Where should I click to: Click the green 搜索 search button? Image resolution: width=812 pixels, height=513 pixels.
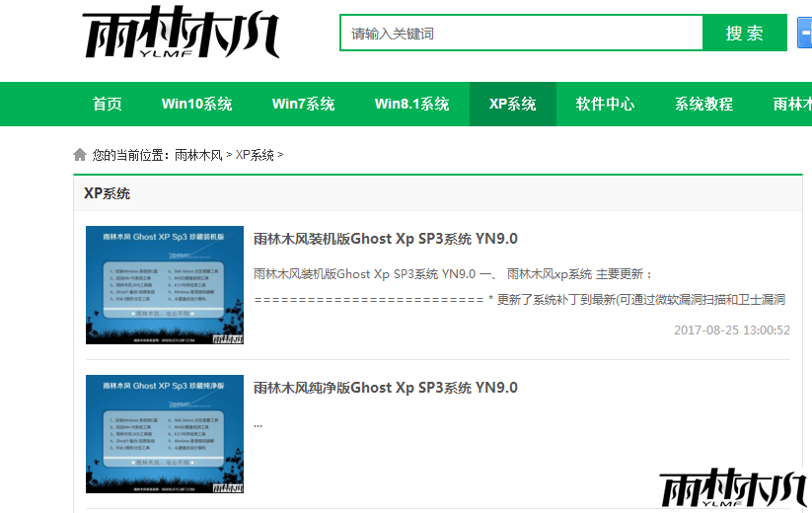click(745, 34)
